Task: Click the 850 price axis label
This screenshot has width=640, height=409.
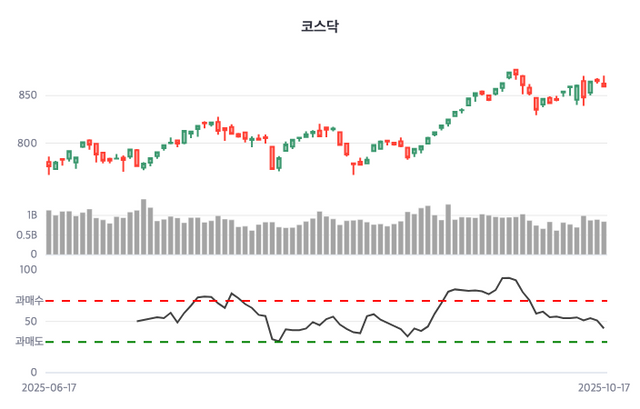Action: pos(26,96)
